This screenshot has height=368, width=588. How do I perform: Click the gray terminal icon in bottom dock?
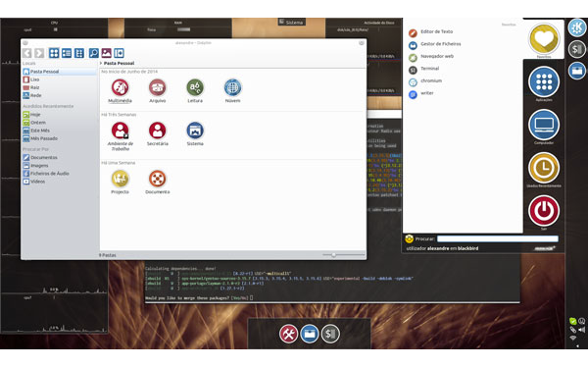click(330, 334)
